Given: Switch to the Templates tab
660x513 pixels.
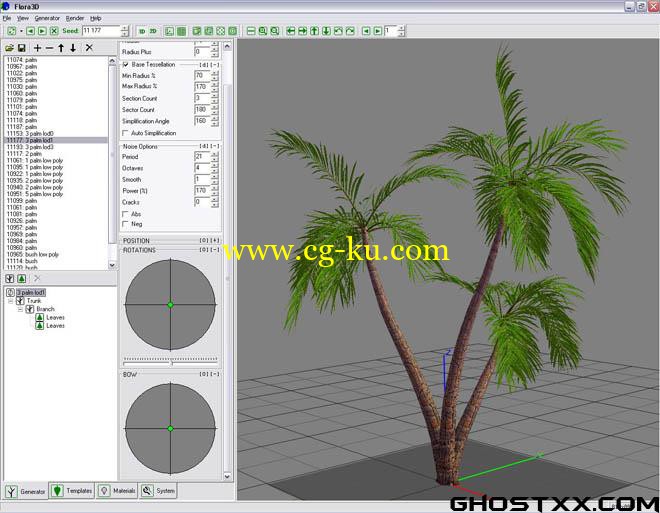Looking at the screenshot, I should [72, 491].
